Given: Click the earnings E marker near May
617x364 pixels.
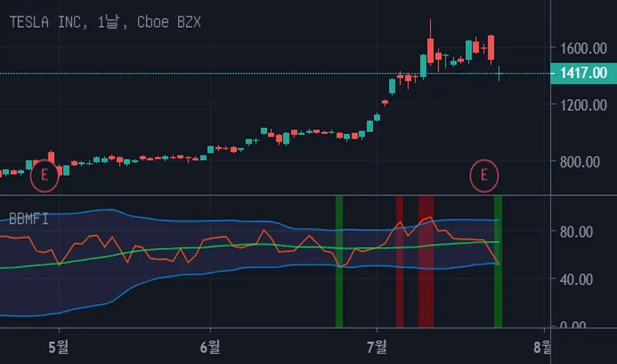Looking at the screenshot, I should (44, 175).
